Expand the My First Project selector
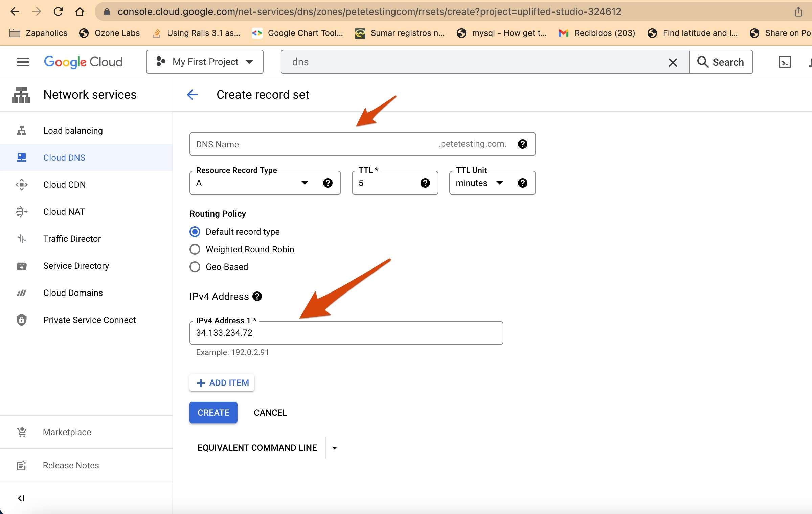This screenshot has width=812, height=514. coord(205,62)
